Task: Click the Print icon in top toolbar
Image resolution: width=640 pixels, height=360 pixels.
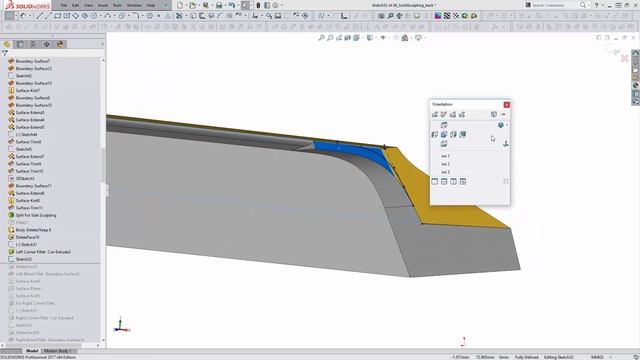Action: (219, 5)
